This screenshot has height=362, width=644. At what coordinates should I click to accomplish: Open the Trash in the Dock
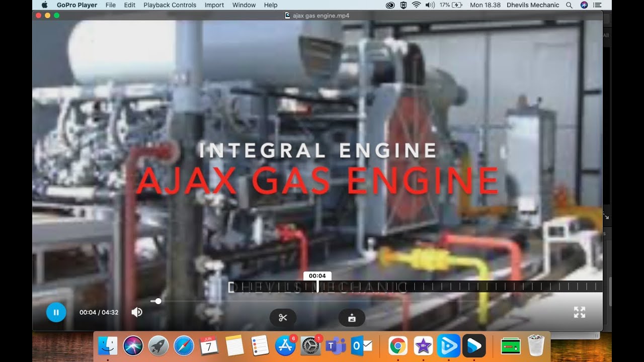point(536,346)
